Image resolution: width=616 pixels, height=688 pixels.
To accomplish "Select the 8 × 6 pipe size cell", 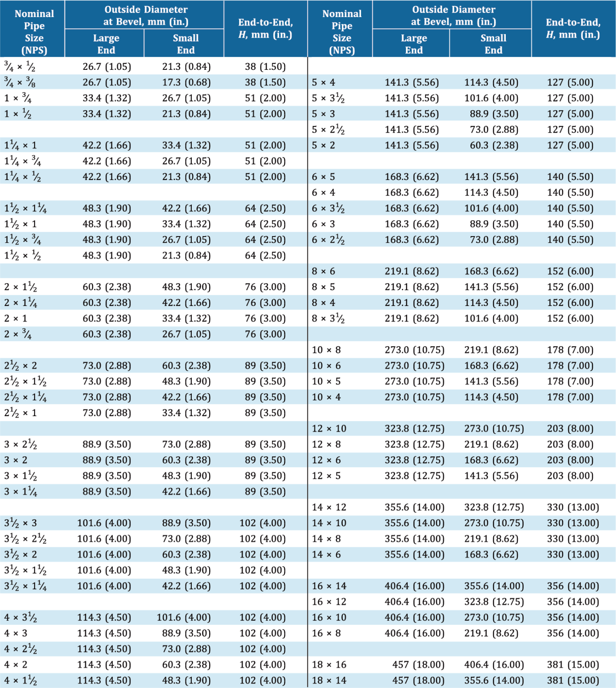I will click(323, 271).
